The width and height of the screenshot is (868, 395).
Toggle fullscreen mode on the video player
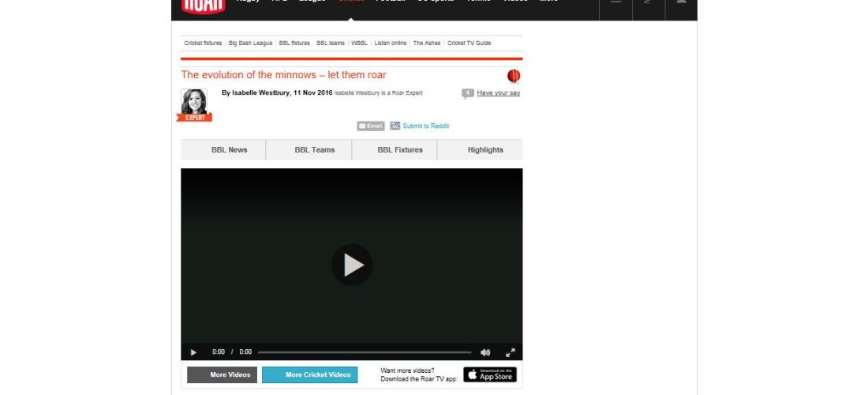point(510,352)
